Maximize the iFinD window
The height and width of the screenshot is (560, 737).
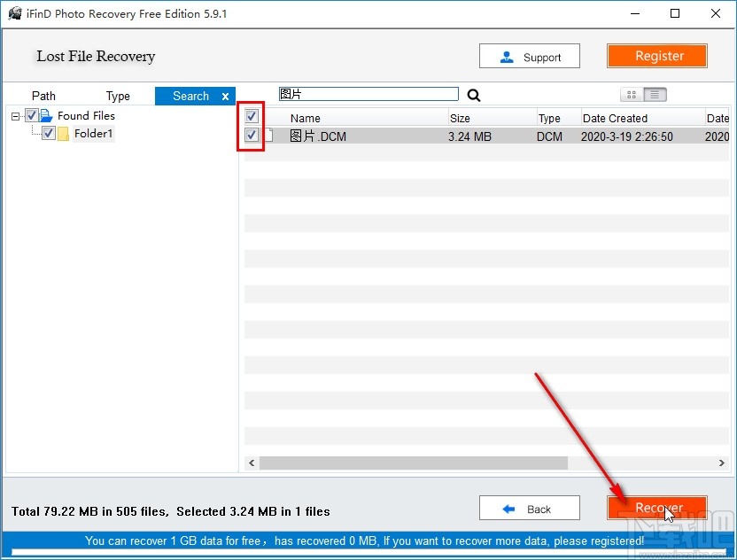pos(675,13)
